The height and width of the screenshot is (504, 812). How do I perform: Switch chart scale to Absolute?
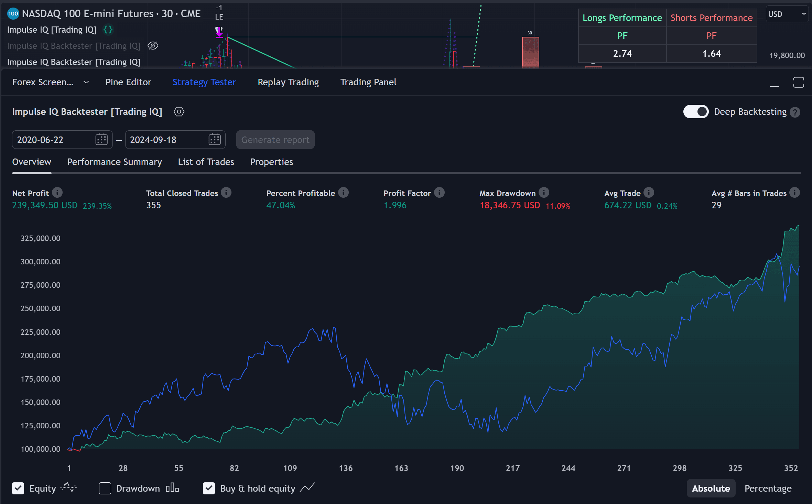(711, 488)
